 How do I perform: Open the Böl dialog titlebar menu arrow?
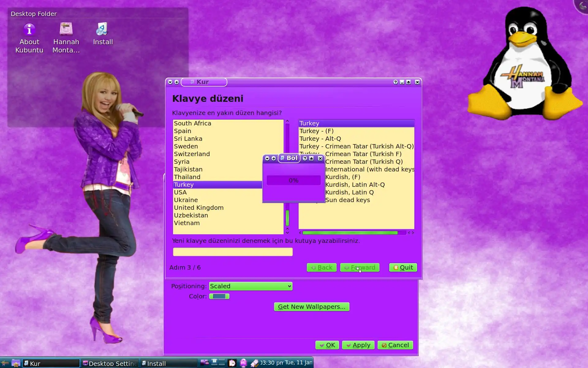click(x=267, y=158)
